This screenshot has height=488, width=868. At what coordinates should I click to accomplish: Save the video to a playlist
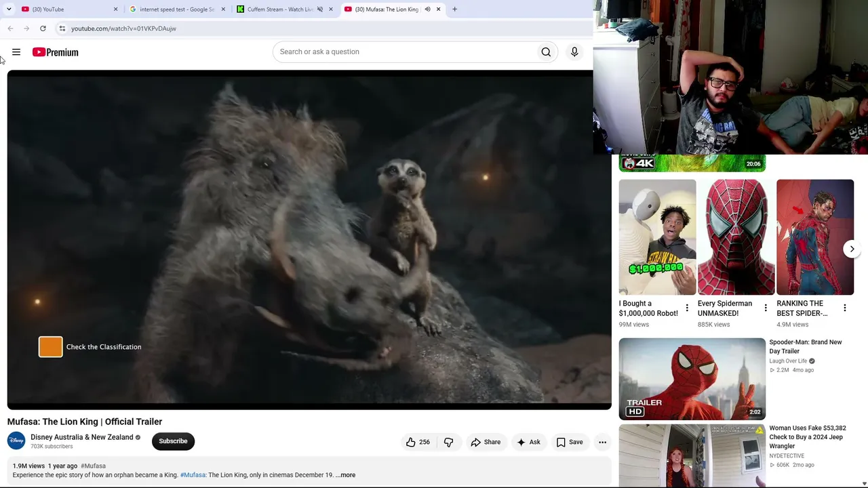(570, 442)
